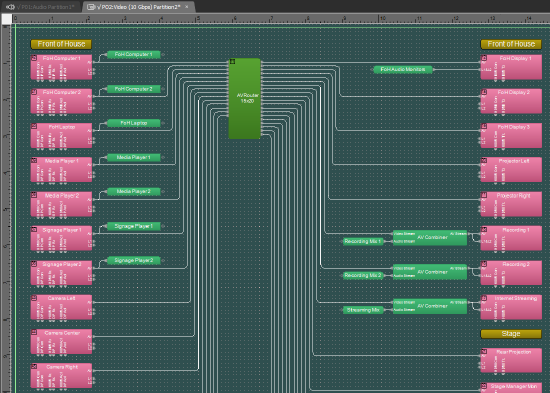Click the corner icon of Projector Left block
The image size is (550, 393).
pyautogui.click(x=484, y=160)
